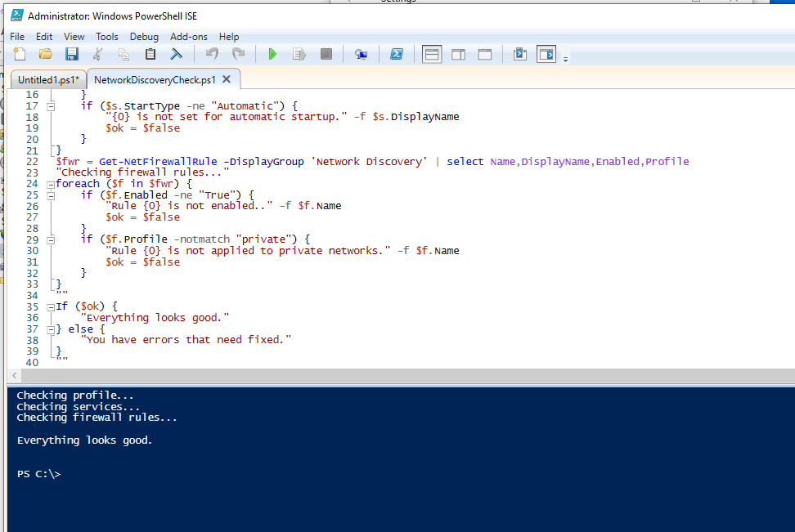This screenshot has height=532, width=795.
Task: Collapse the If ($ok) block on line 35
Action: [51, 307]
